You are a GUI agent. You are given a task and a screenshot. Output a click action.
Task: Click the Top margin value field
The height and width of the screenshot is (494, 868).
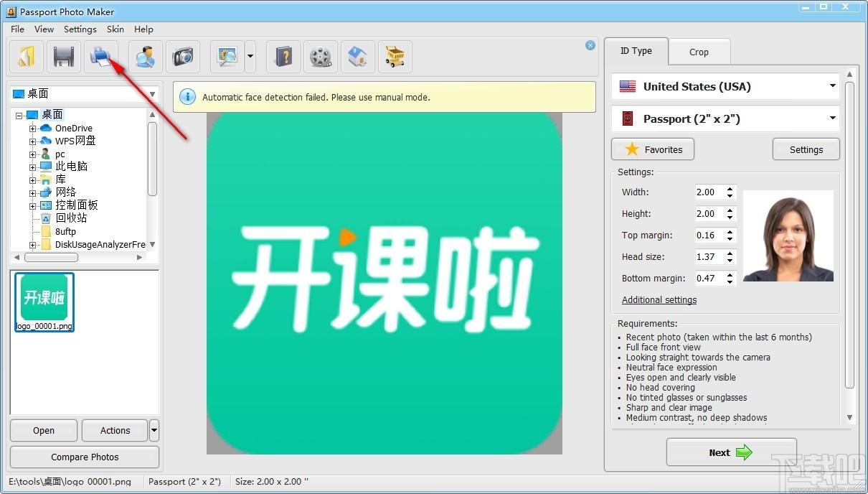pyautogui.click(x=709, y=235)
